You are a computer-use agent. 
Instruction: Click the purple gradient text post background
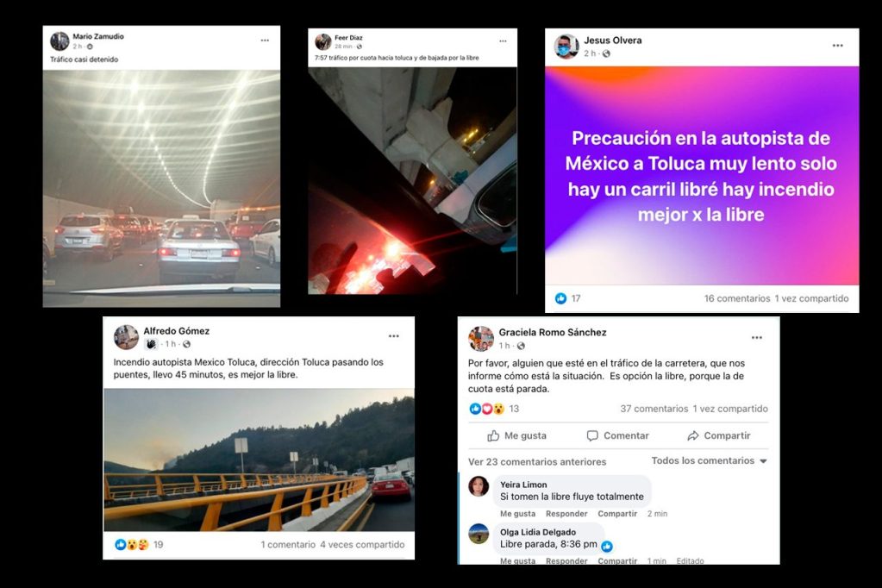coord(702,176)
